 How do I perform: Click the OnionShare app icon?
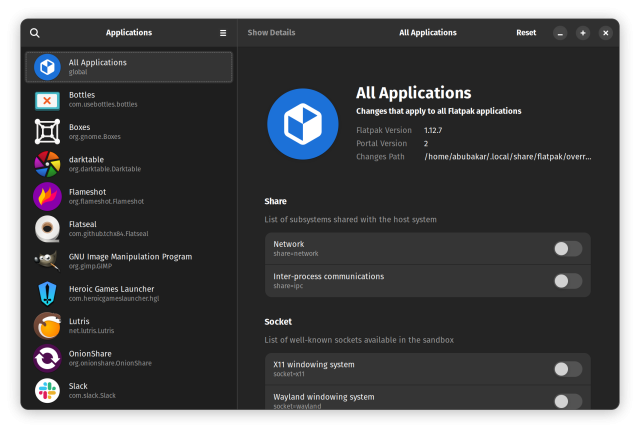47,358
